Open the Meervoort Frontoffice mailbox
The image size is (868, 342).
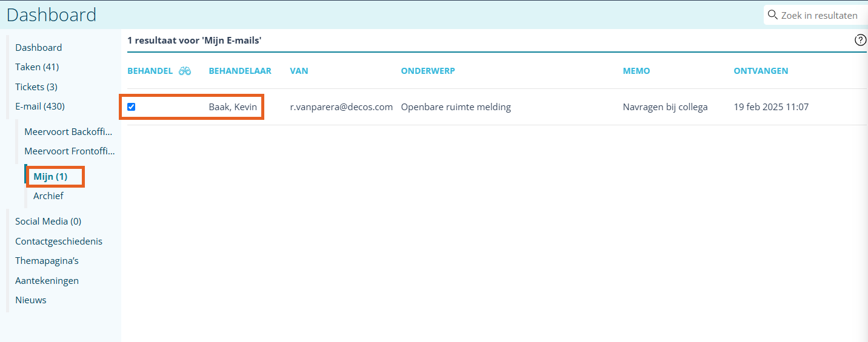coord(69,151)
